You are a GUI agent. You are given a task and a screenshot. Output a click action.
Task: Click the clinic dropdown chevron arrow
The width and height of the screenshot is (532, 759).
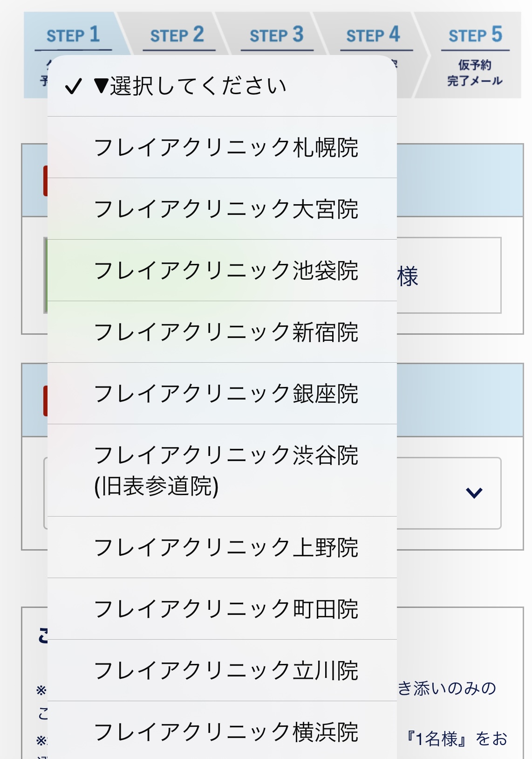(x=474, y=493)
